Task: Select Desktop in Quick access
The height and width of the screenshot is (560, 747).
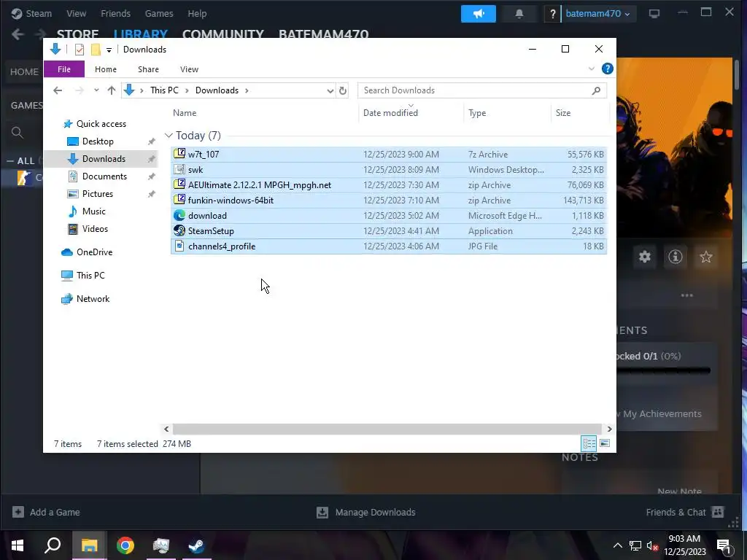Action: click(x=98, y=141)
